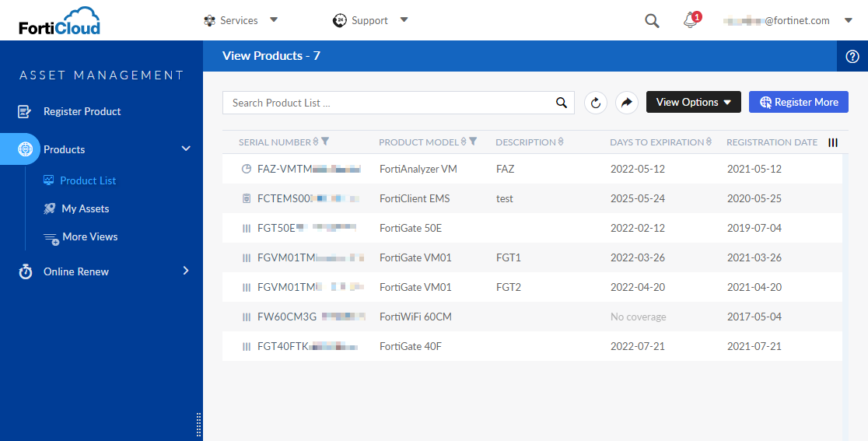Viewport: 868px width, 441px height.
Task: Collapse the Products sidebar section
Action: pos(185,149)
